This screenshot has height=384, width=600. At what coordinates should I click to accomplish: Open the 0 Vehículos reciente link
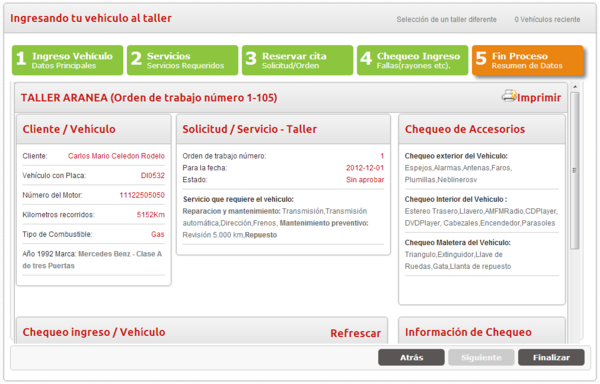click(x=547, y=20)
